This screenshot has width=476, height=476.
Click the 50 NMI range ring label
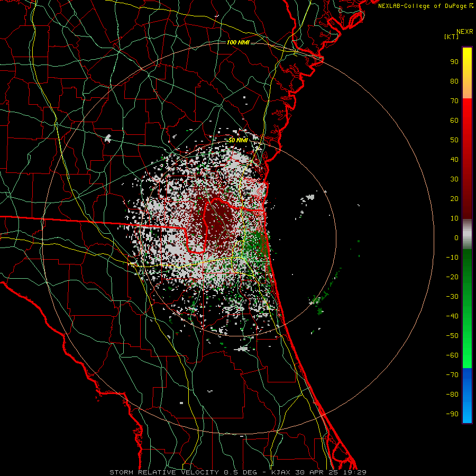tap(238, 140)
